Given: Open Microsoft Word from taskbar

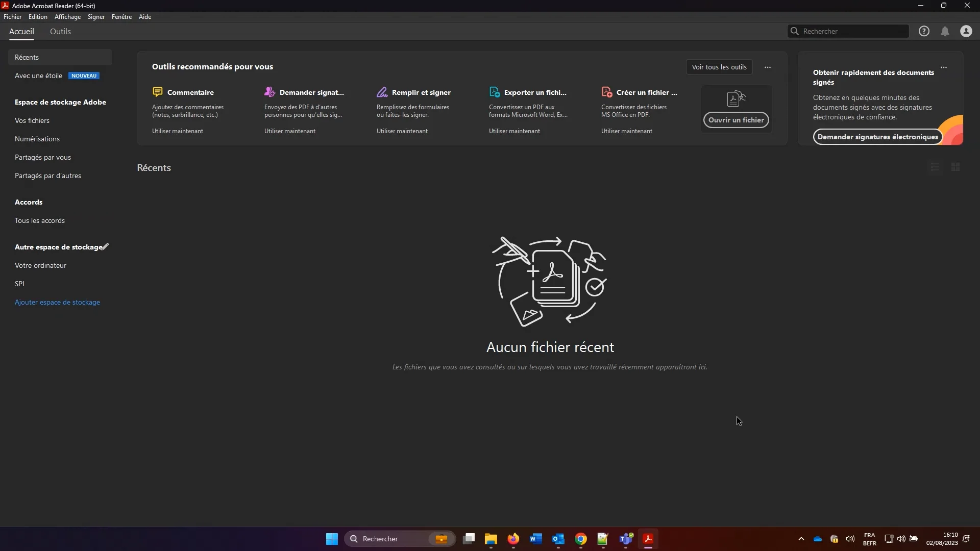Looking at the screenshot, I should 536,539.
